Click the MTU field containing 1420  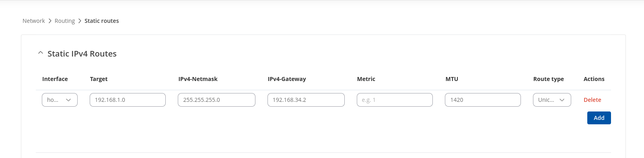point(483,100)
